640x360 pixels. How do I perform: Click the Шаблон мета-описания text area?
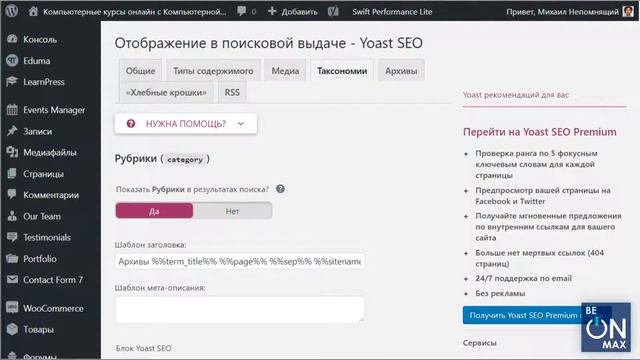click(x=240, y=309)
